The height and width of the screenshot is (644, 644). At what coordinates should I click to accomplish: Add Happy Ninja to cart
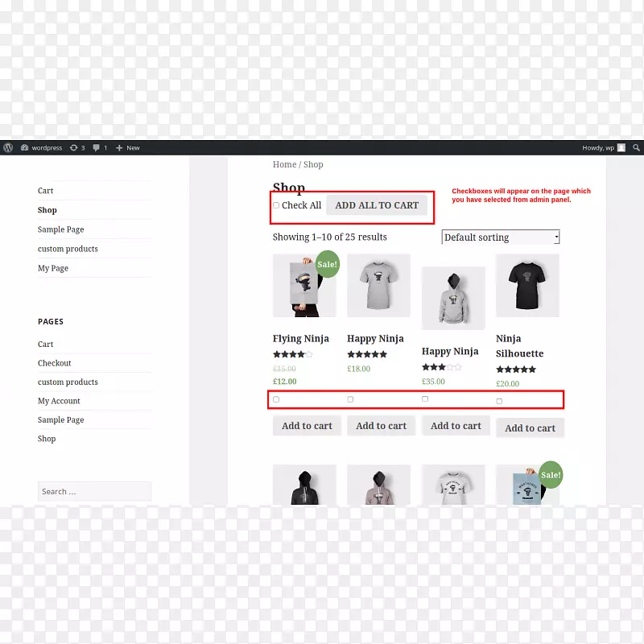coord(381,425)
